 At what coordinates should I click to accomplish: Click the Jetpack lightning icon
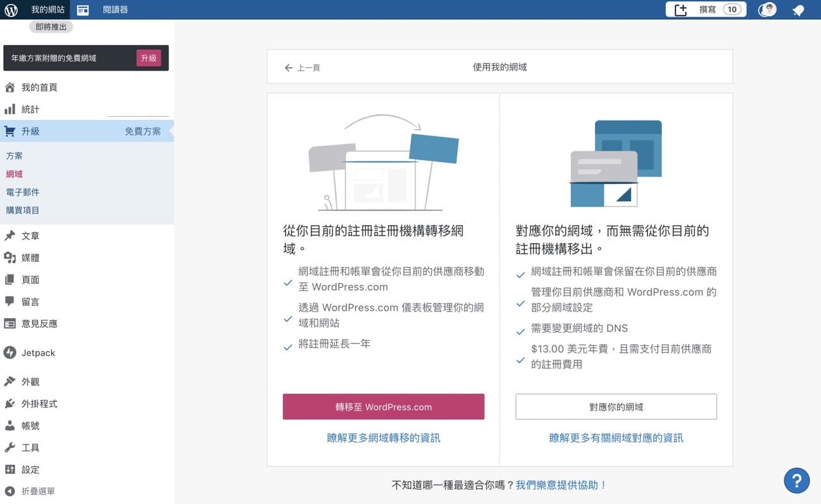pos(10,353)
